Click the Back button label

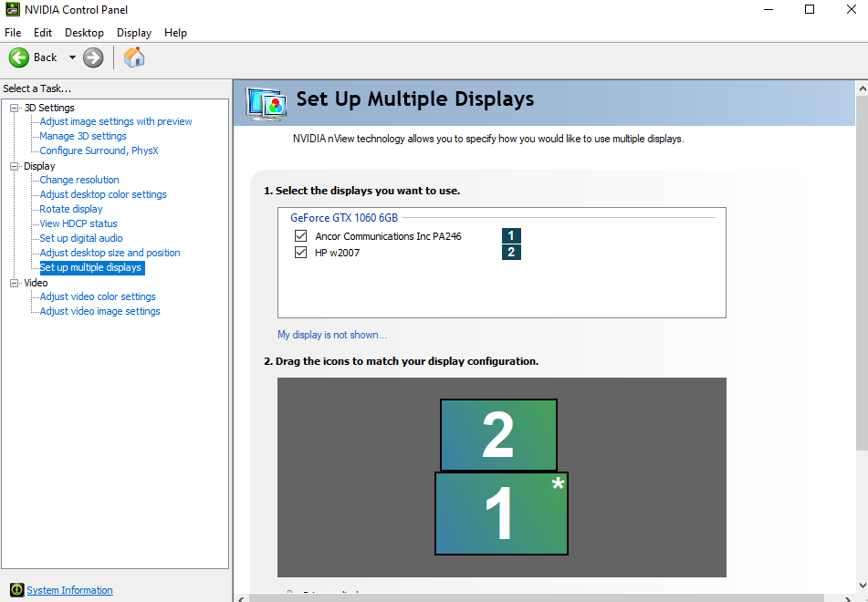[x=46, y=57]
